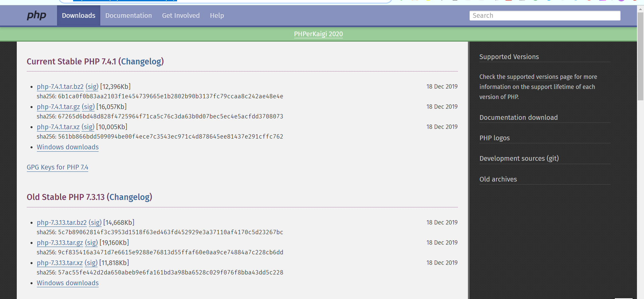
Task: Click the sha256 hash for php-7.3.13.tar.xz
Action: [170, 272]
